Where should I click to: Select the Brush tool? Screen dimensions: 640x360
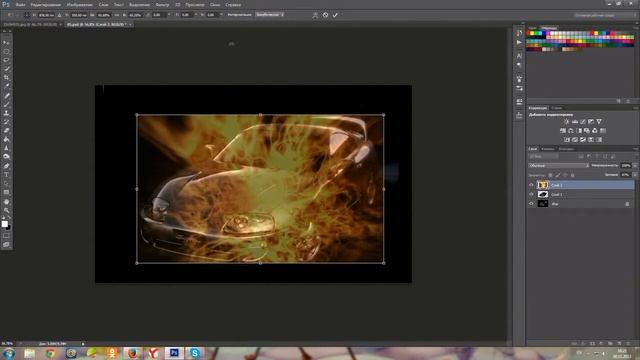pos(6,104)
